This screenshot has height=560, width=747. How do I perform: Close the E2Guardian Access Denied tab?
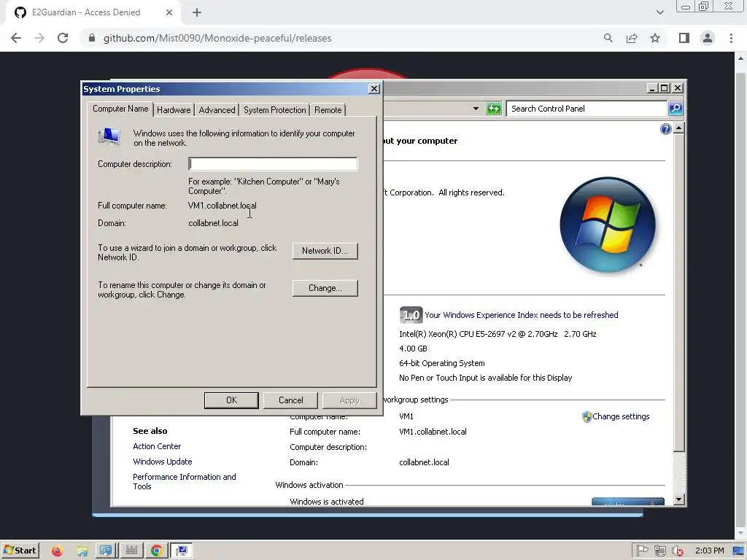169,12
